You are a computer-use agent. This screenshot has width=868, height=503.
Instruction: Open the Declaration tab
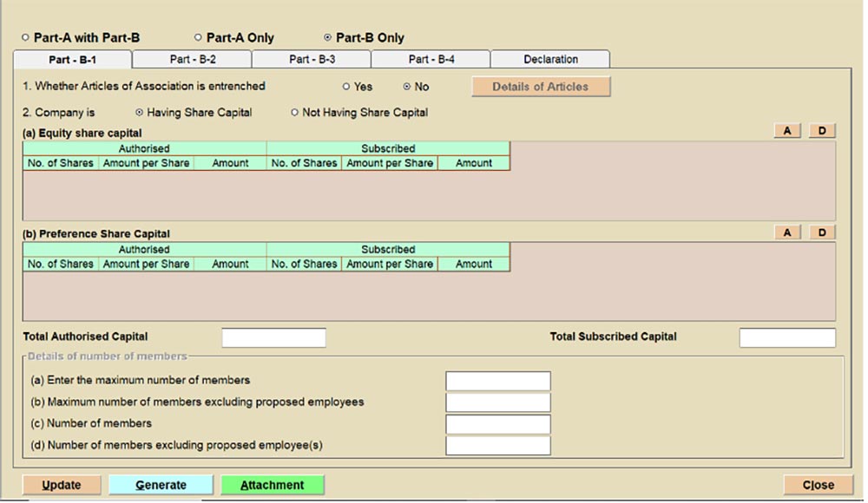[x=550, y=60]
